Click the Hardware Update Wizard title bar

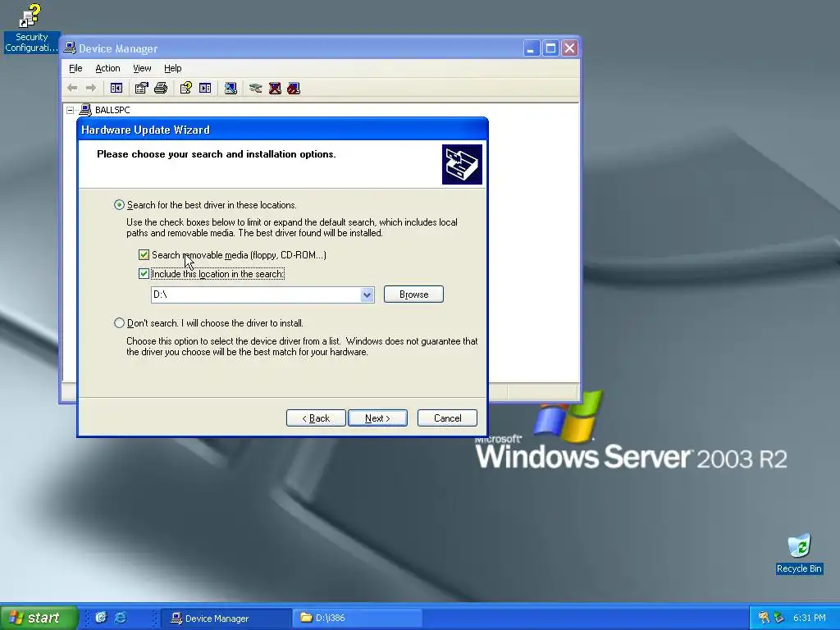pos(282,130)
